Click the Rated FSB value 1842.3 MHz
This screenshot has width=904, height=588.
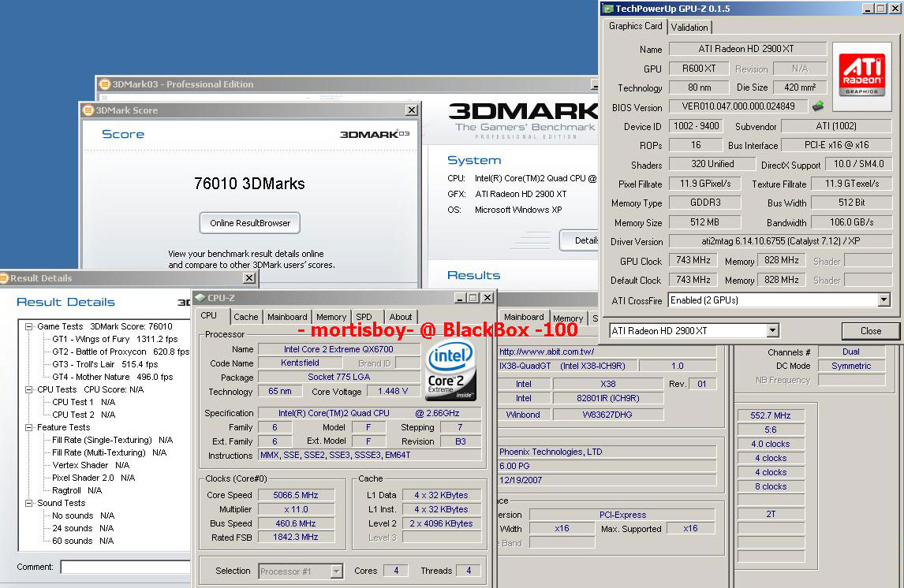pos(296,538)
